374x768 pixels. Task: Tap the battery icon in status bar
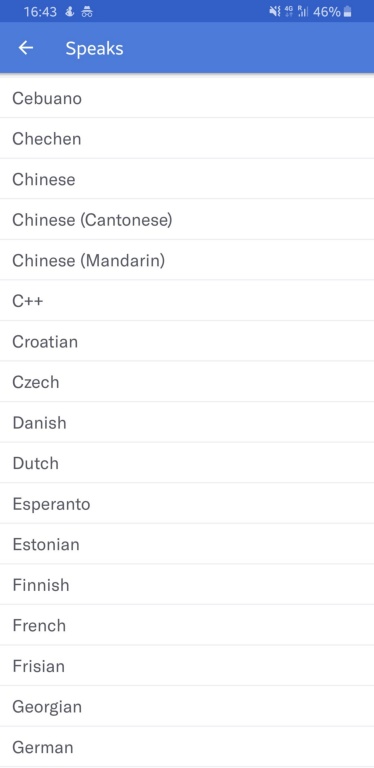348,12
